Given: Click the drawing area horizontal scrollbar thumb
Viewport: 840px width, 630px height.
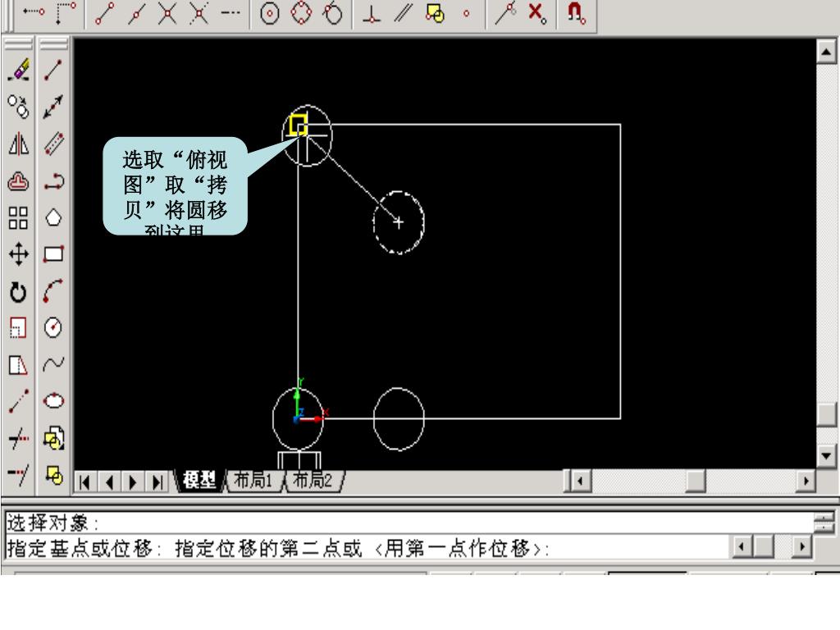Looking at the screenshot, I should [696, 481].
